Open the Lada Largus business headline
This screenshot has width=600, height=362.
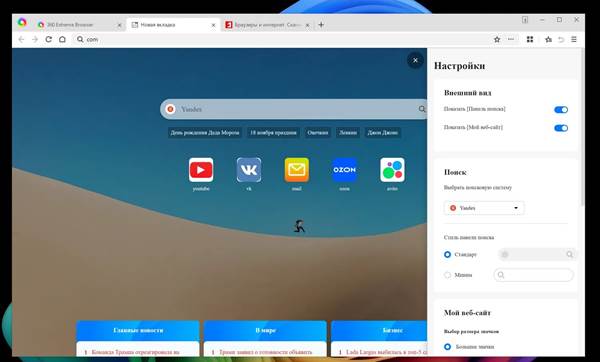[x=386, y=352]
